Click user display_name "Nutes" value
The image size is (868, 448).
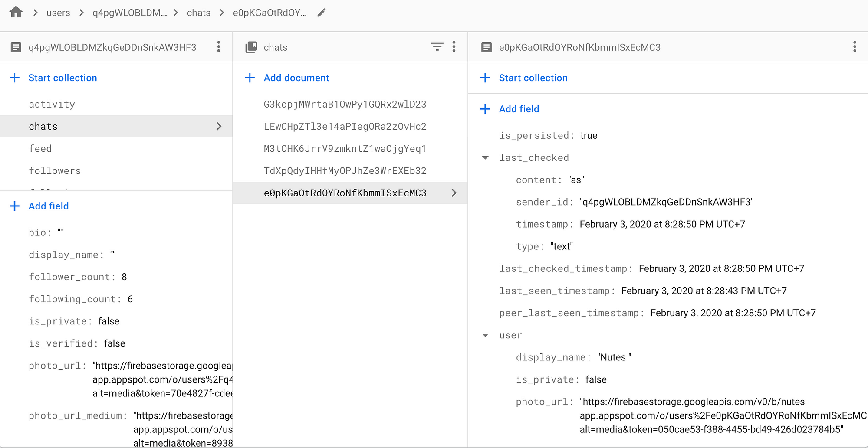614,357
